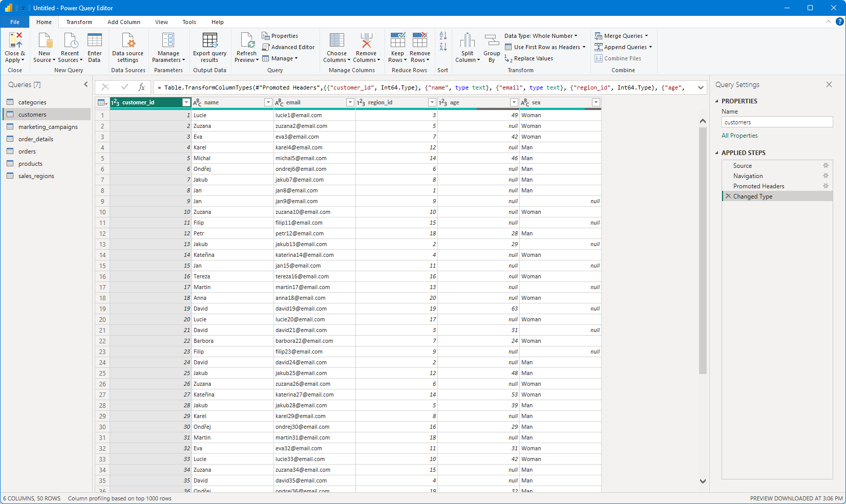Open query Properties
The image size is (846, 504).
tap(280, 36)
